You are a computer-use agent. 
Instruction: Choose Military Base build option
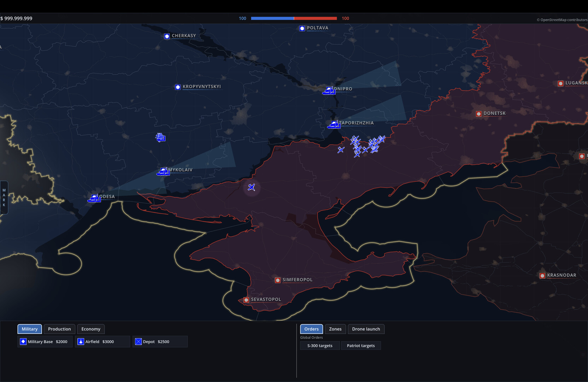(45, 342)
